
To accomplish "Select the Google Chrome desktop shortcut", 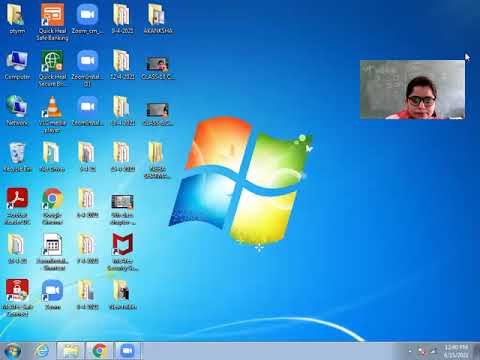I will [x=52, y=206].
